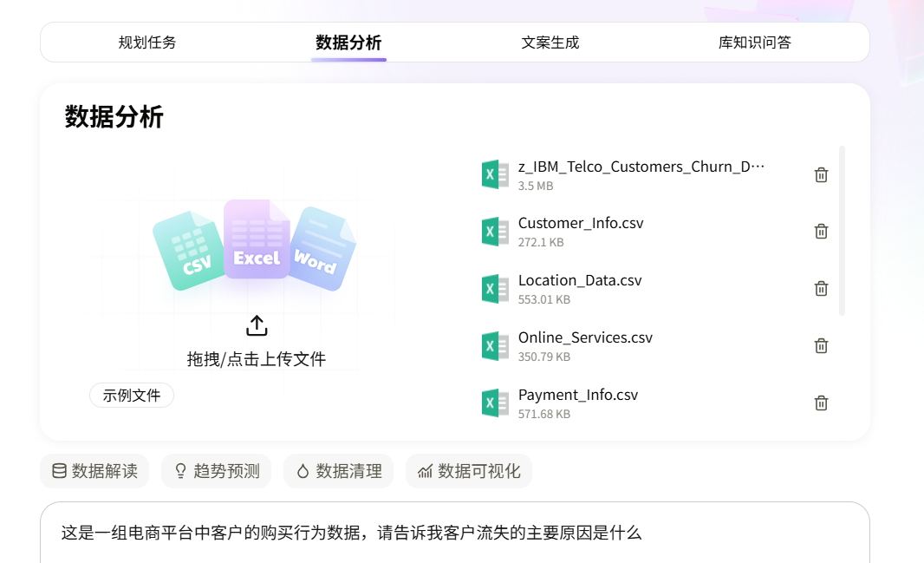Screen dimensions: 924x563
Task: Delete Payment_Info.csv using its trash icon
Action: point(821,402)
